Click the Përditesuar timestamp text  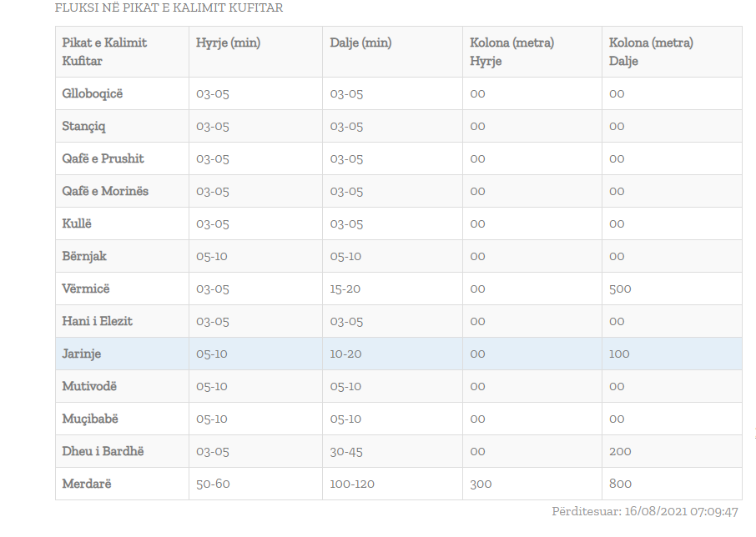(x=645, y=511)
